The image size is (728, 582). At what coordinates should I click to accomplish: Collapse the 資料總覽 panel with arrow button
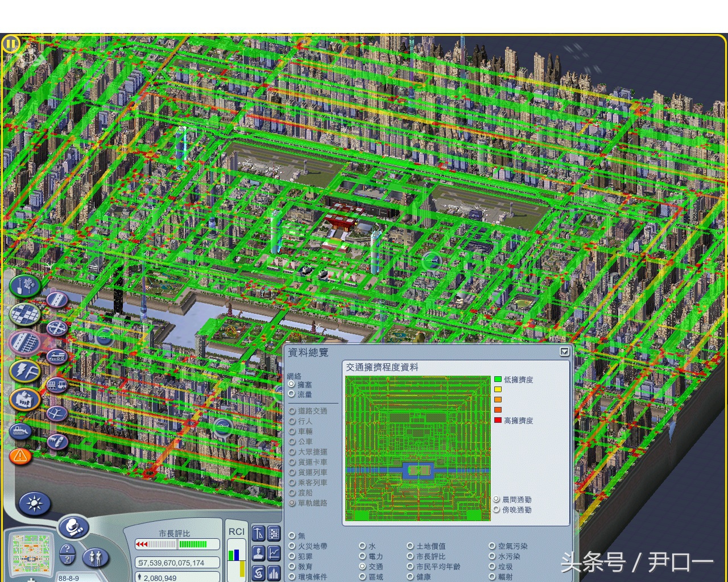tap(564, 352)
